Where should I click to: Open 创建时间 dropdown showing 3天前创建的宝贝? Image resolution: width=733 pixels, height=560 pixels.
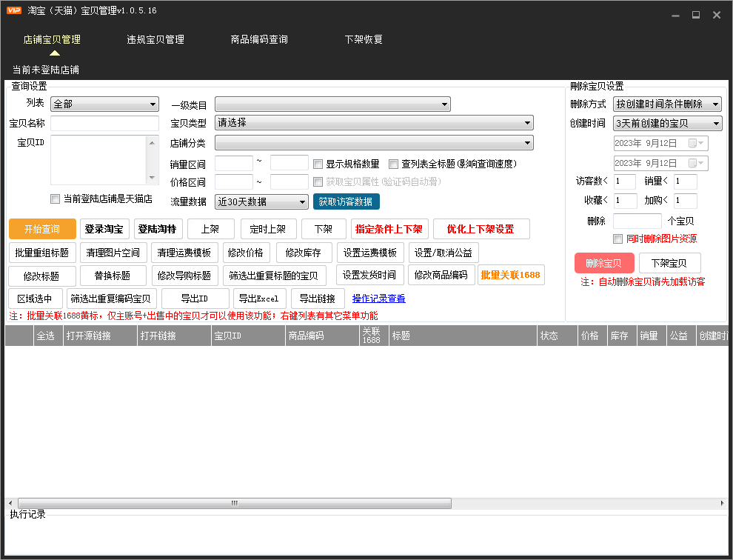point(668,123)
